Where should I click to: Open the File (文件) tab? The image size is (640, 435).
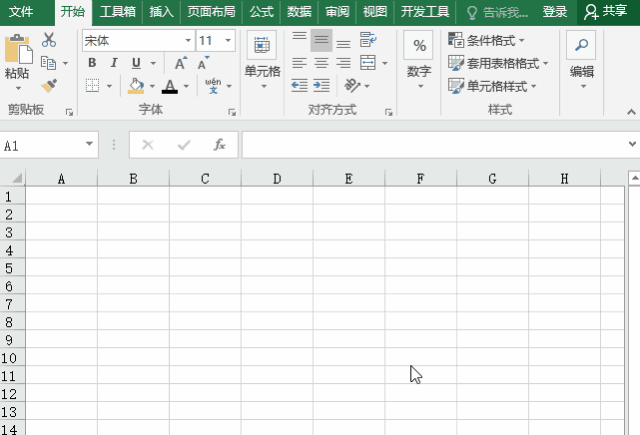click(x=21, y=11)
